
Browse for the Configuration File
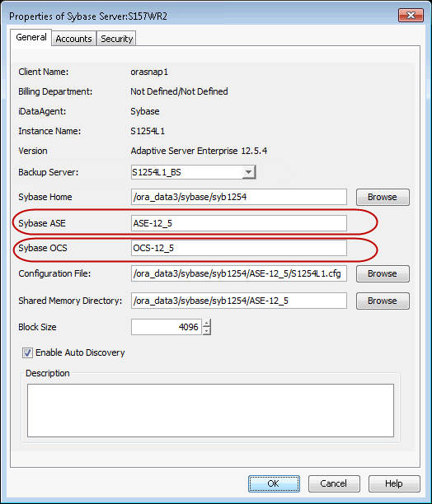tap(383, 273)
